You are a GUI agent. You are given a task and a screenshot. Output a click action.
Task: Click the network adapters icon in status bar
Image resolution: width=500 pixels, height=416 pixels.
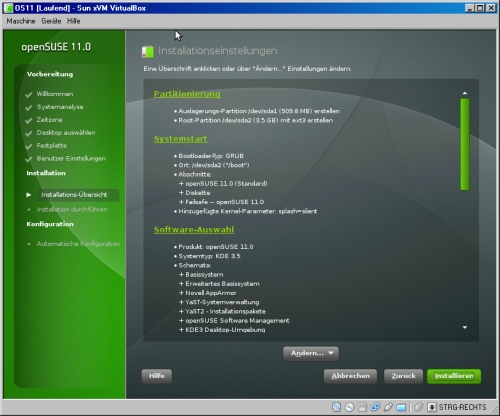(375, 407)
